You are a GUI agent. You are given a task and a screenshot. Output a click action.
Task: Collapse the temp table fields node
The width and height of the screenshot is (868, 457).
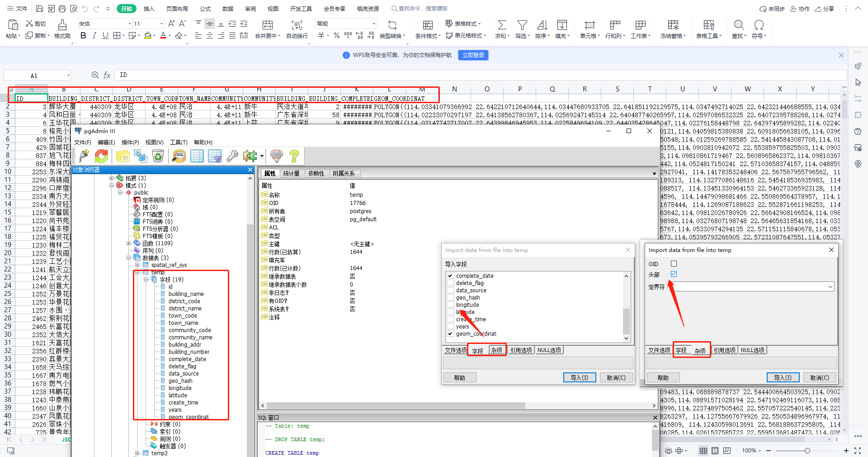click(146, 279)
